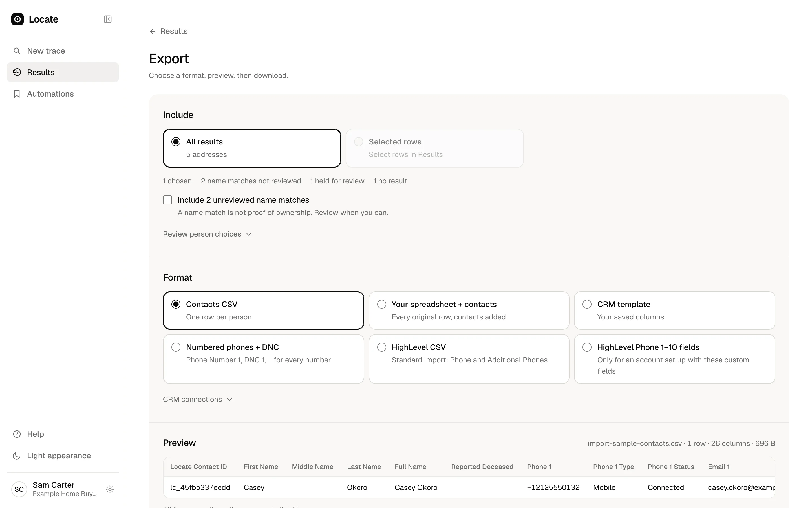Click the Automations bookmark icon
The width and height of the screenshot is (812, 508).
(x=17, y=94)
